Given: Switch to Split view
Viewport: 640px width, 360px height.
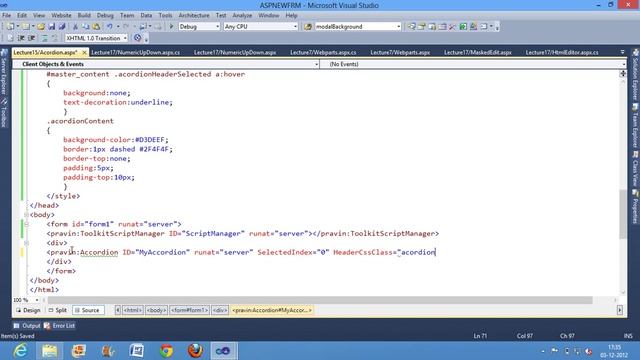Looking at the screenshot, I should [57, 310].
